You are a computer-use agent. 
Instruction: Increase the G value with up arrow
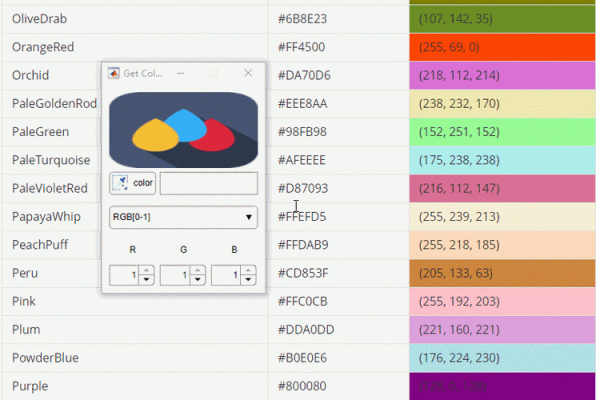pos(197,270)
